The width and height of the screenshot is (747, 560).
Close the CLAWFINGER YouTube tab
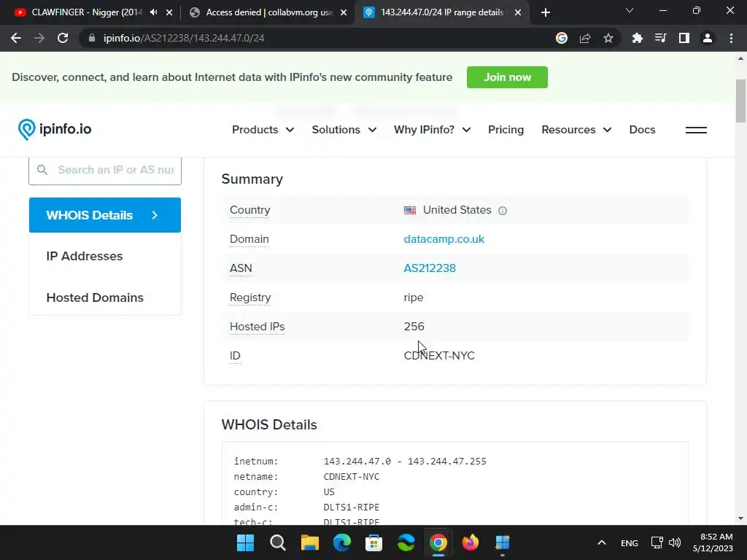169,12
